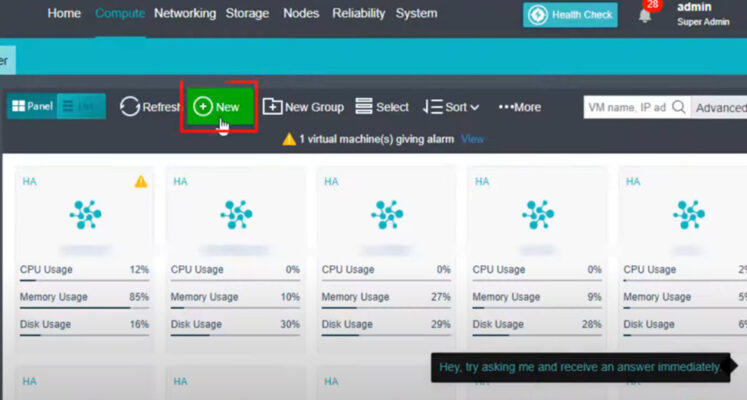The width and height of the screenshot is (747, 400).
Task: Open Advanced search options
Action: click(x=720, y=108)
